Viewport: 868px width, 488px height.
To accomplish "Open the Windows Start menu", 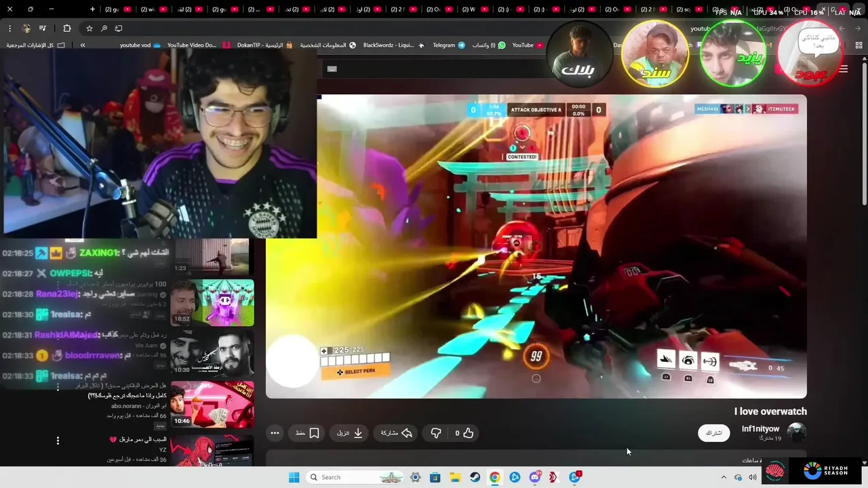I will click(x=294, y=477).
